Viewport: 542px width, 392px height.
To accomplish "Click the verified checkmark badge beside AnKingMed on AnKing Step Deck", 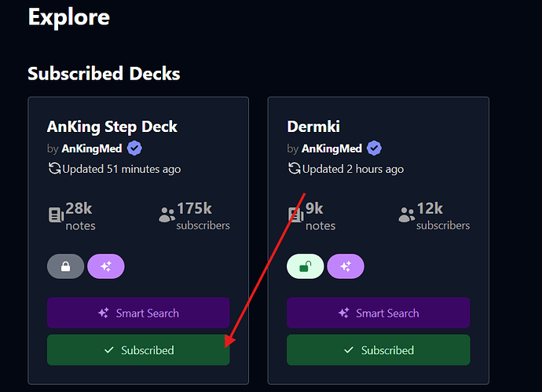I will pos(134,148).
